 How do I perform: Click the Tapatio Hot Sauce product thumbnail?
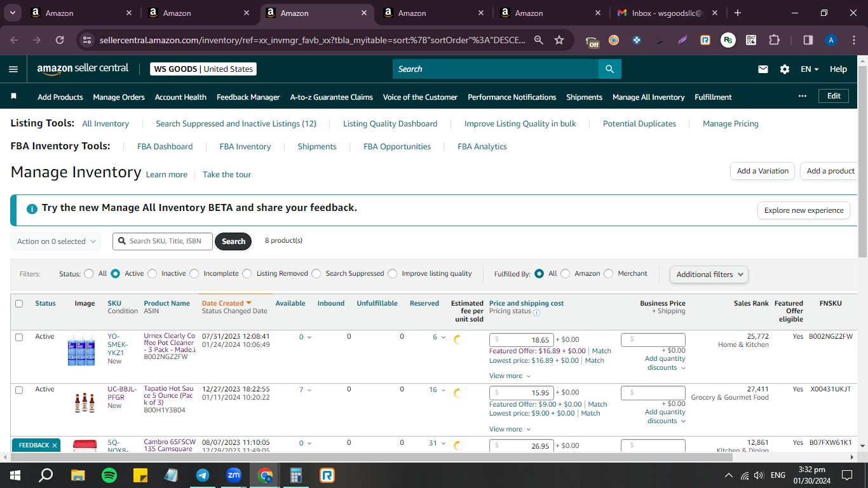(85, 403)
